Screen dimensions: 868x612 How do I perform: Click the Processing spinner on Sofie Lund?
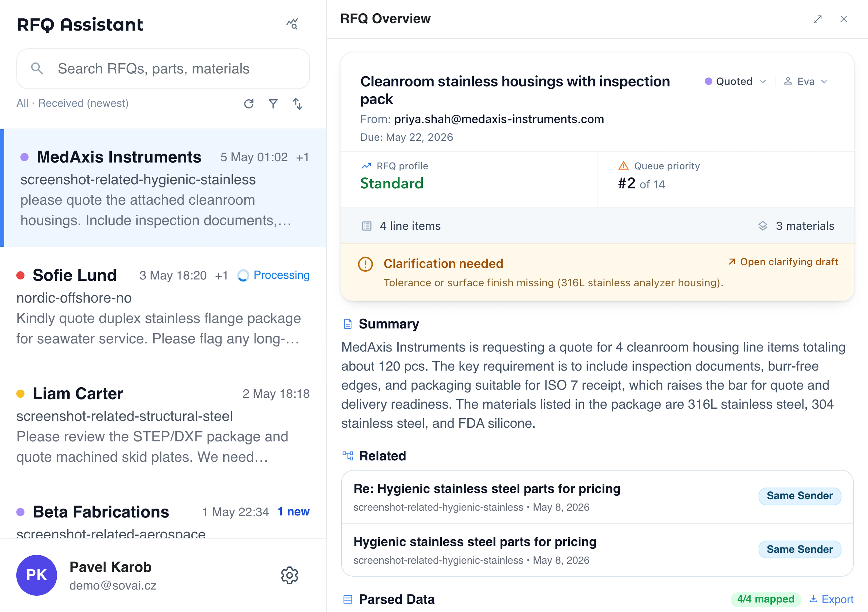pyautogui.click(x=243, y=275)
